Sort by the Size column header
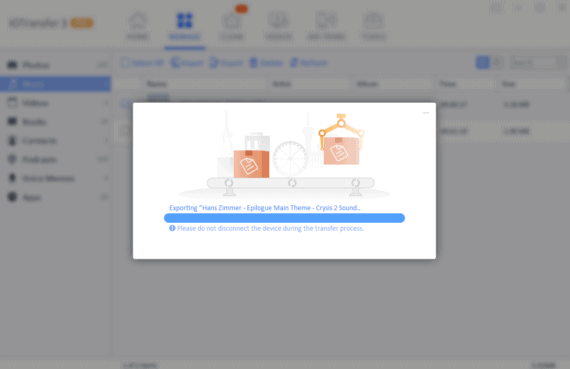The height and width of the screenshot is (369, 570). (x=508, y=84)
